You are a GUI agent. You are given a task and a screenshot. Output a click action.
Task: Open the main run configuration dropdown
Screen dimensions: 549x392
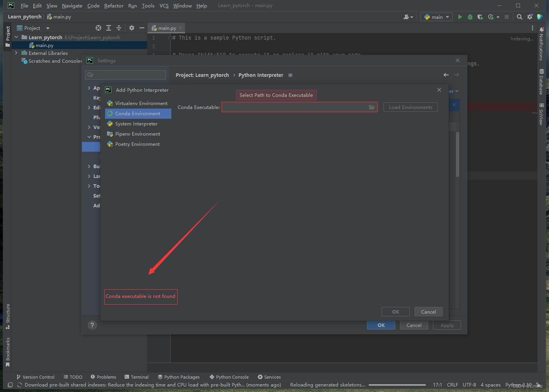(x=436, y=17)
